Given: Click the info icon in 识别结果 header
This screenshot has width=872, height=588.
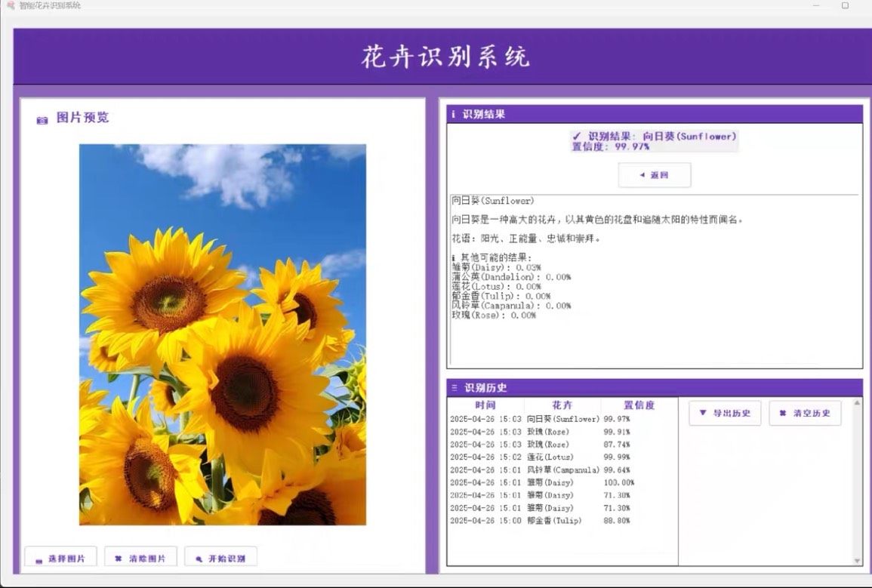Looking at the screenshot, I should coord(454,114).
